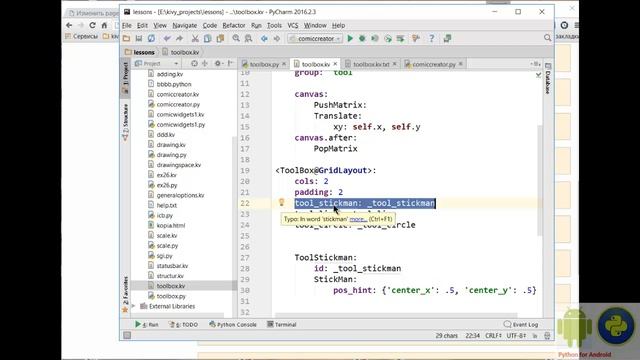640x360 pixels.
Task: Close the comiccreator.py editor tab
Action: pyautogui.click(x=460, y=64)
